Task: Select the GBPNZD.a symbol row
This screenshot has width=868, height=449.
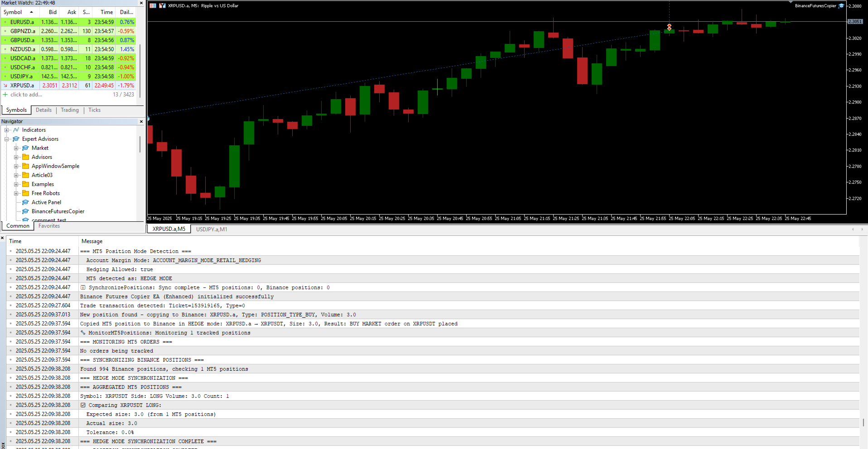Action: point(68,31)
